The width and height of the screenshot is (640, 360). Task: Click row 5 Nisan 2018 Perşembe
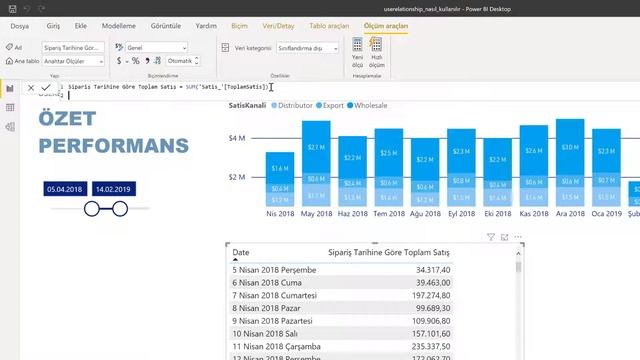pos(341,270)
